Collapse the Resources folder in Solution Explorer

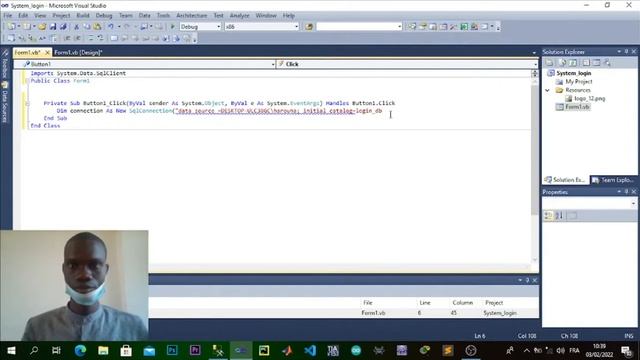pyautogui.click(x=548, y=90)
